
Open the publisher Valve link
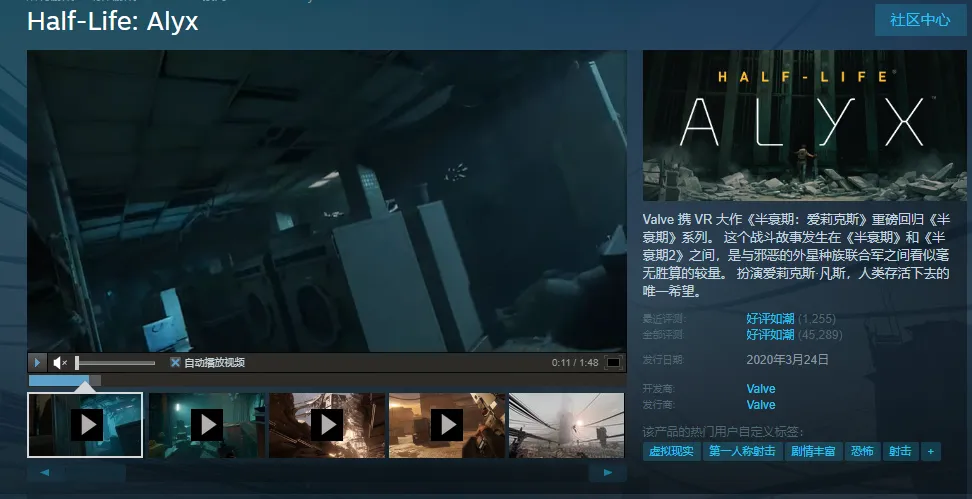point(761,405)
